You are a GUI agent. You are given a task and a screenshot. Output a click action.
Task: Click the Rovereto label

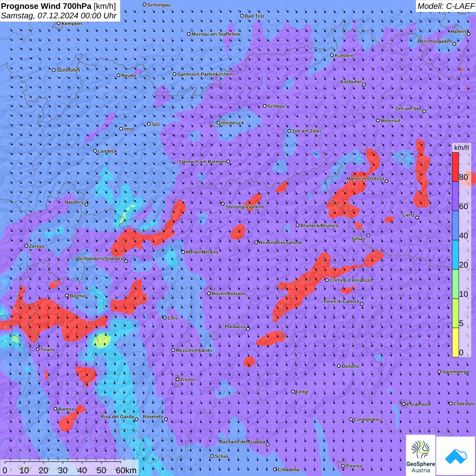(153, 417)
